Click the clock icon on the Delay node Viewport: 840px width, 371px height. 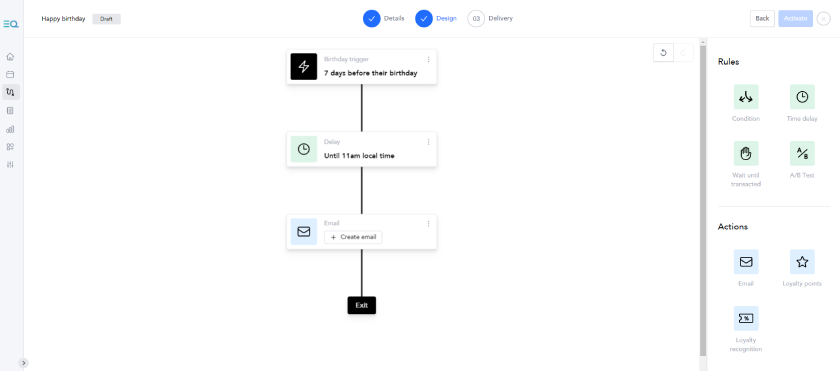coord(304,149)
